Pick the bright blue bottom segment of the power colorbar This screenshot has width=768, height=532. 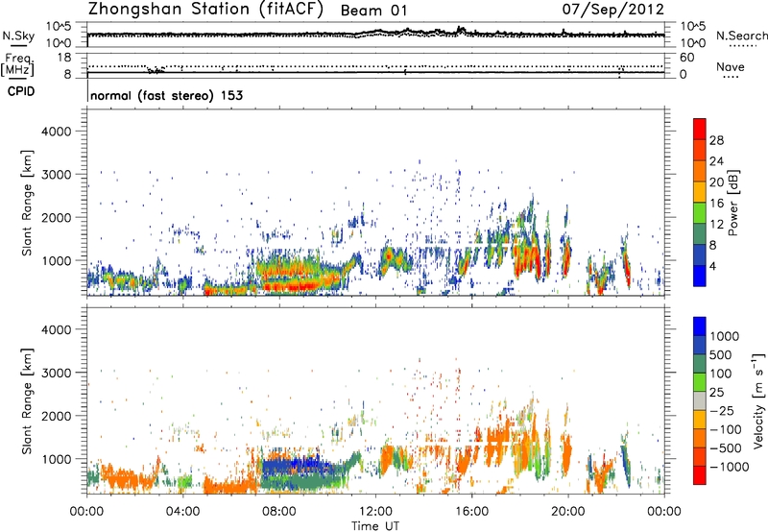tap(700, 277)
